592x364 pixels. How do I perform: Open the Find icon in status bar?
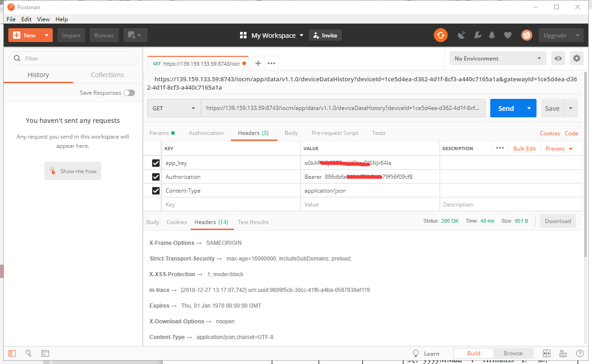[28, 353]
